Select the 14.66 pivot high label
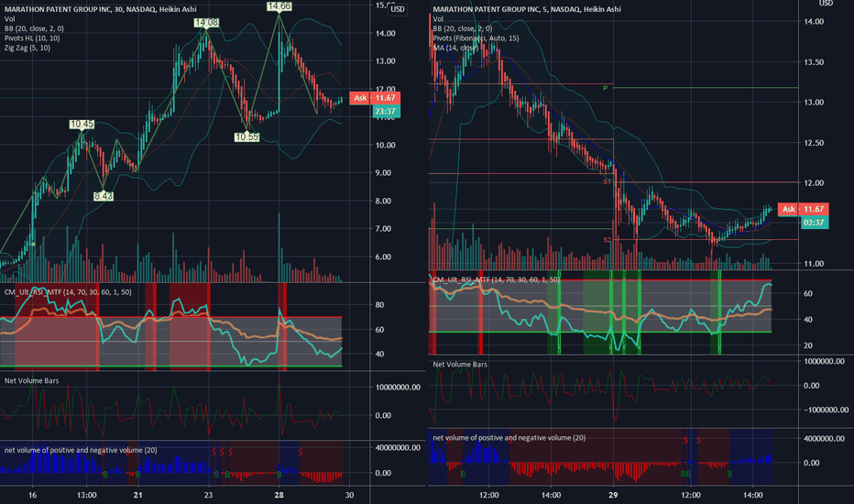Viewport: 854px width, 504px height. (279, 6)
